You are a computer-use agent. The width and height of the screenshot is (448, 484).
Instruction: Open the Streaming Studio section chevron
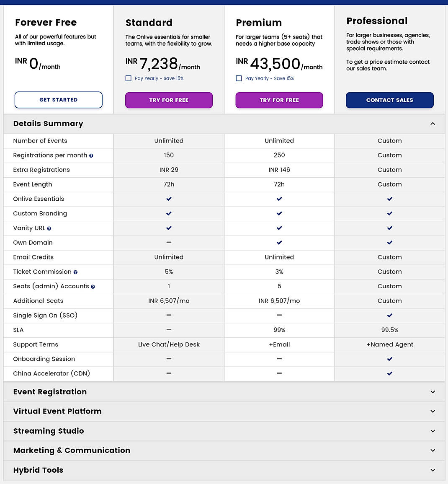[x=433, y=431]
